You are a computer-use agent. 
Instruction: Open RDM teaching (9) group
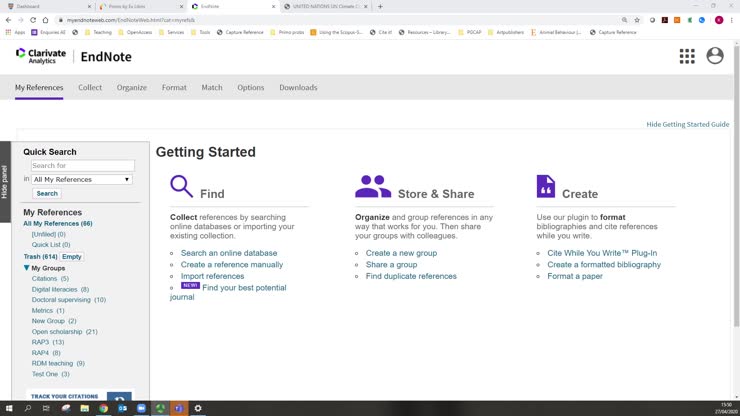tap(58, 363)
